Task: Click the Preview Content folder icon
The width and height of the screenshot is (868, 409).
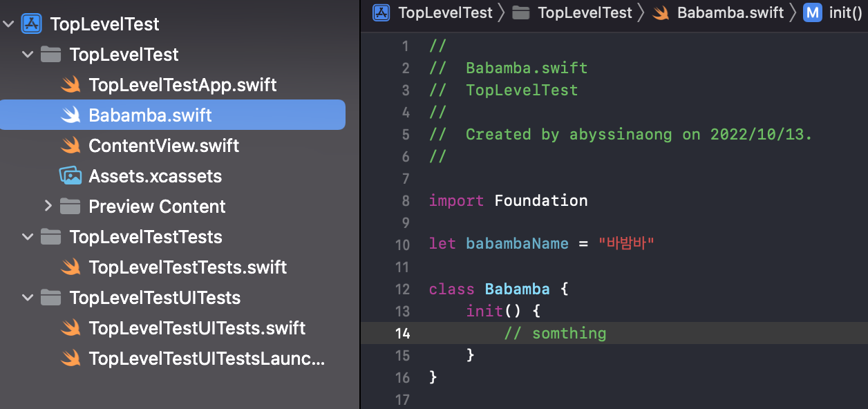Action: (70, 206)
